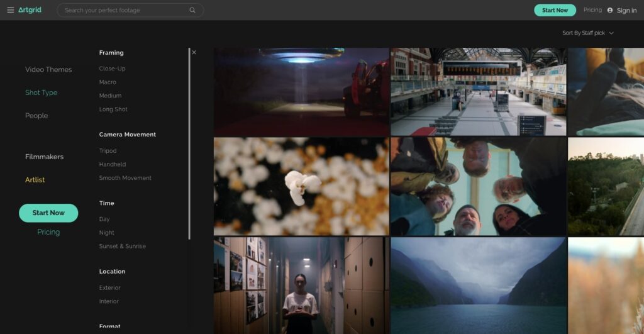644x334 pixels.
Task: Click the Start Now button in header
Action: (555, 10)
